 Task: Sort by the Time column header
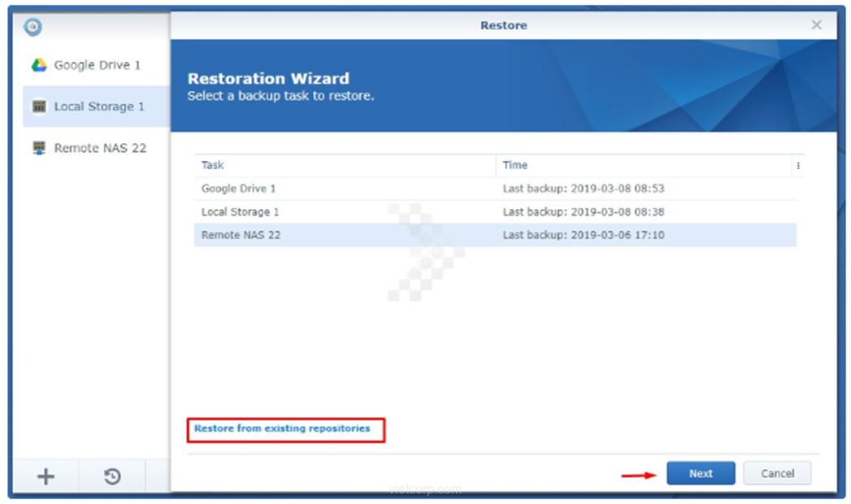click(x=642, y=165)
